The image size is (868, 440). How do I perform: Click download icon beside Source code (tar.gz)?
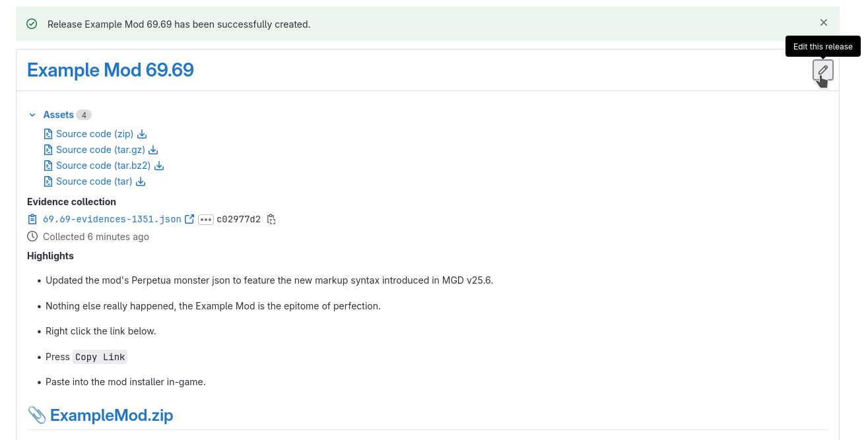(153, 150)
